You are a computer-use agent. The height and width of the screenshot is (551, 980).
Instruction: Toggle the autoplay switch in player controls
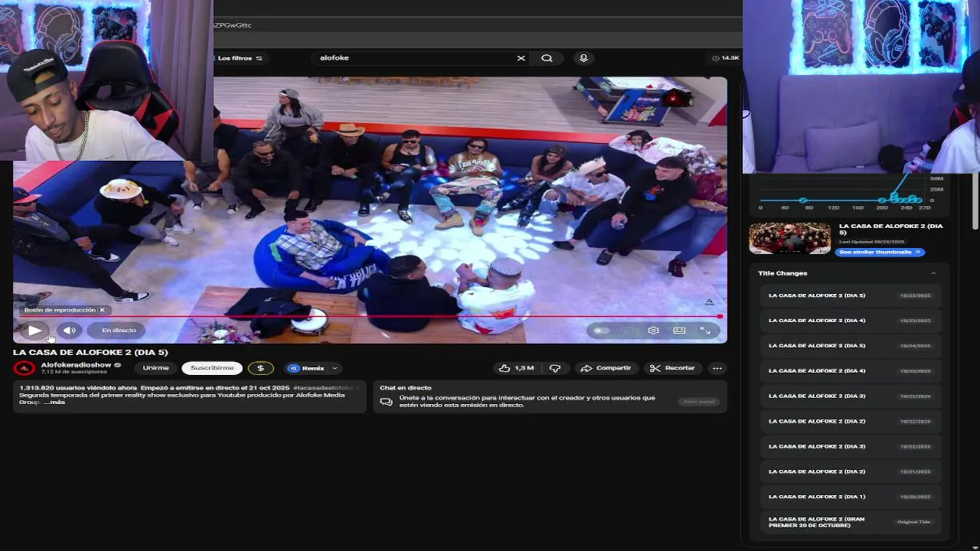click(601, 331)
